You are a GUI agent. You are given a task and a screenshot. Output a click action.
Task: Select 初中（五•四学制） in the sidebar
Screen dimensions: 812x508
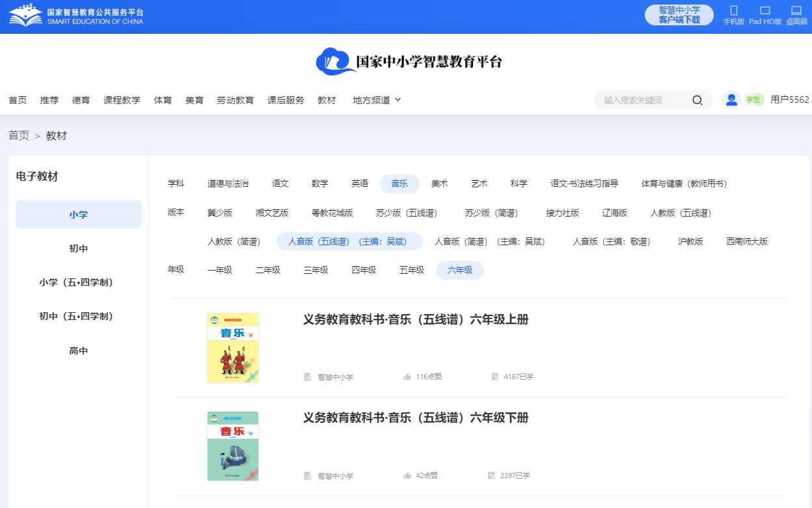(x=79, y=316)
